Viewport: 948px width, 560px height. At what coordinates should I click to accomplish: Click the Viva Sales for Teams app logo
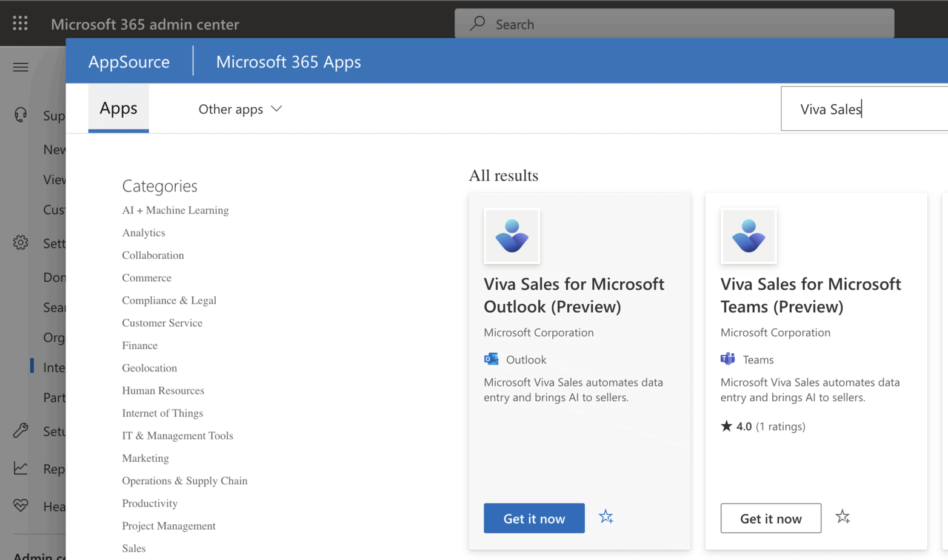pyautogui.click(x=749, y=236)
